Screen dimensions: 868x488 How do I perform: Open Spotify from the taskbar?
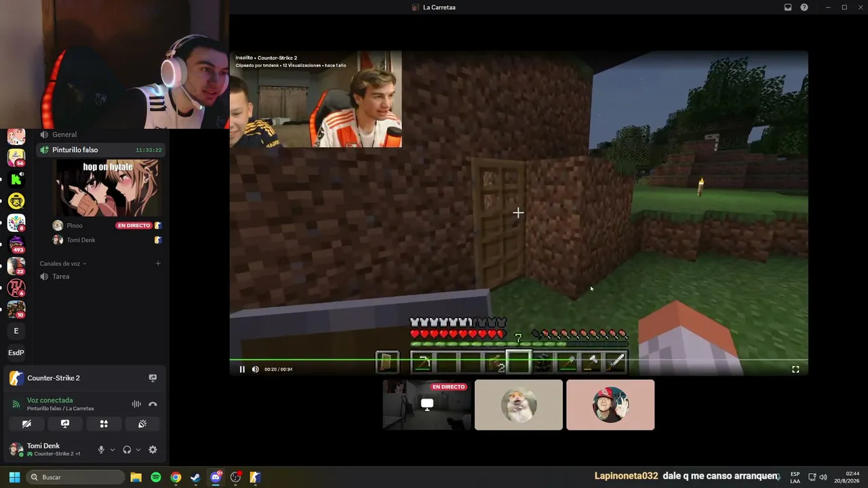[x=156, y=477]
